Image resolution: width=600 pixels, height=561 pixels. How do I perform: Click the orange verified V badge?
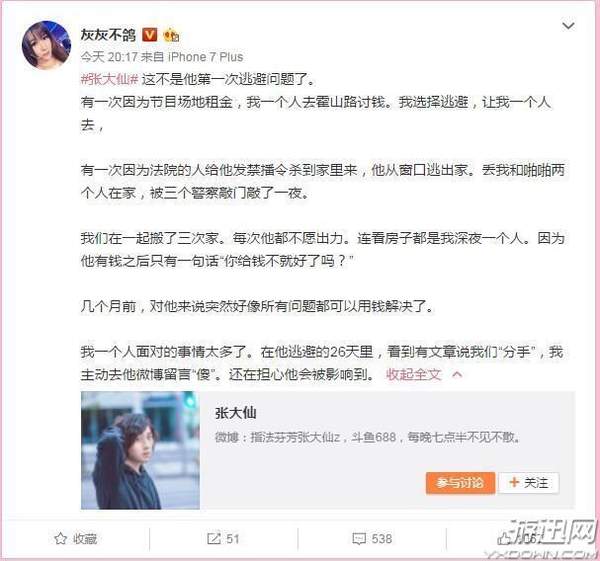(x=150, y=35)
